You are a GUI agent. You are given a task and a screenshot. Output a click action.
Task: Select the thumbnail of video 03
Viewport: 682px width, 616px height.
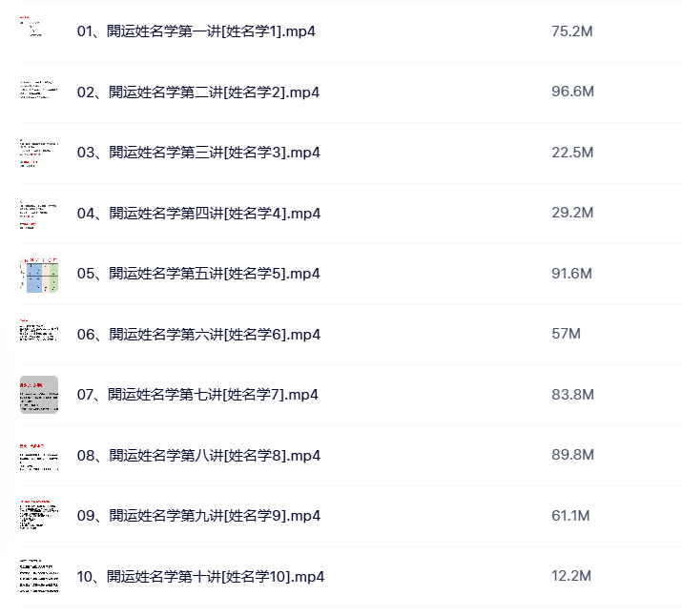(39, 153)
